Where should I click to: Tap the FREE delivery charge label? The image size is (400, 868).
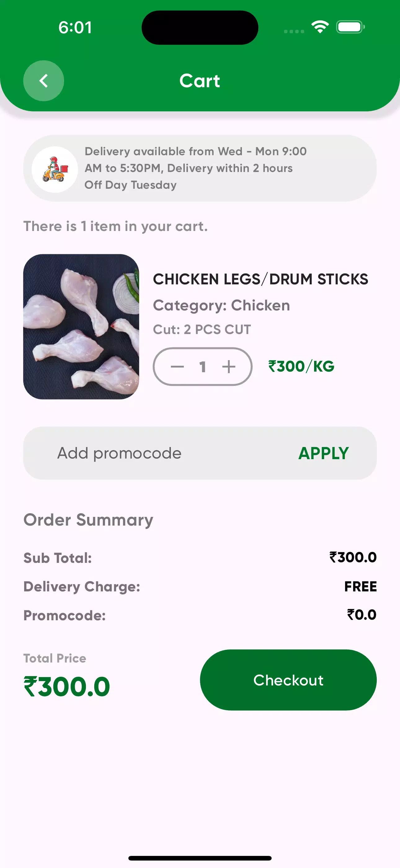point(360,587)
